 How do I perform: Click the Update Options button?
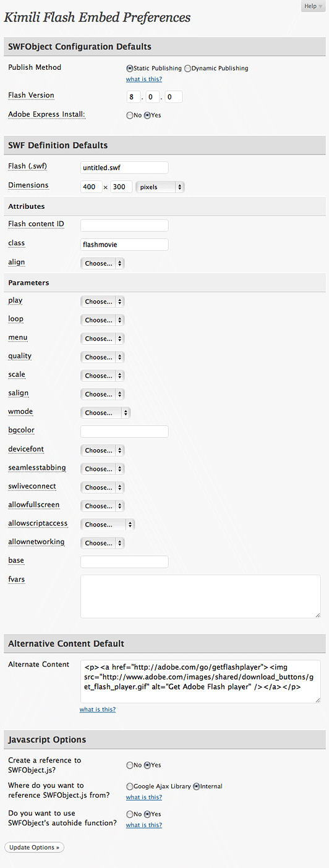(x=35, y=848)
